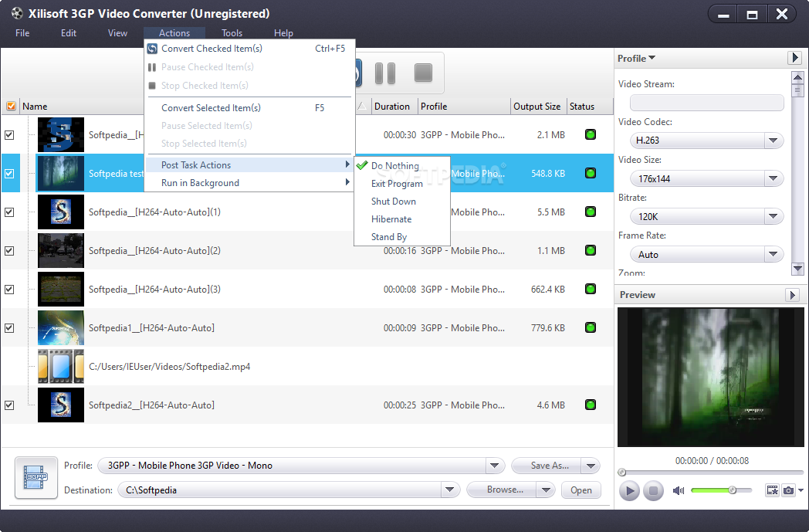Screen dimensions: 809x532
Task: Adjust the green preview volume slider
Action: point(721,490)
